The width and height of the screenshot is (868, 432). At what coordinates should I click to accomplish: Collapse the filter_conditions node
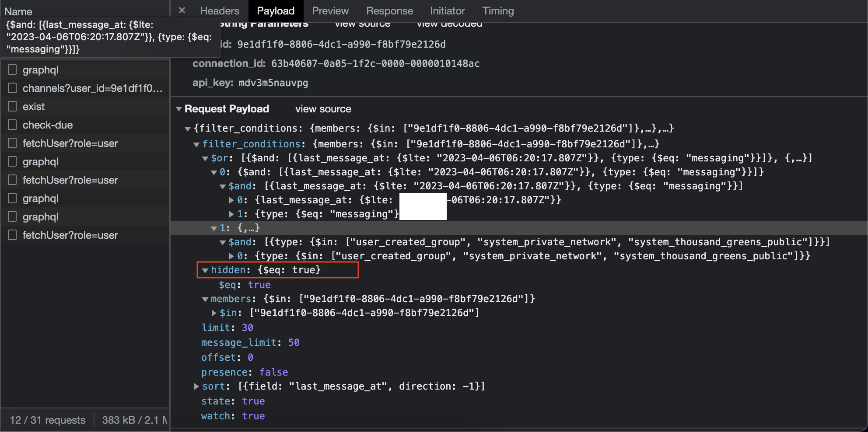pos(196,144)
